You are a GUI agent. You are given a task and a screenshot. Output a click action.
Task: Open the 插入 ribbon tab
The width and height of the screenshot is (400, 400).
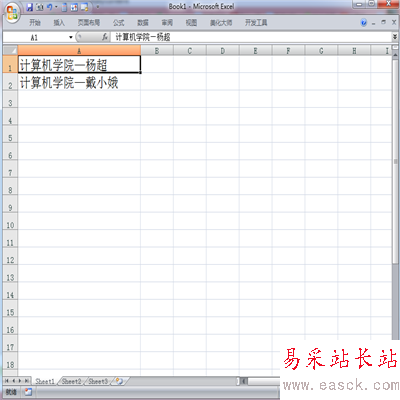pos(59,23)
